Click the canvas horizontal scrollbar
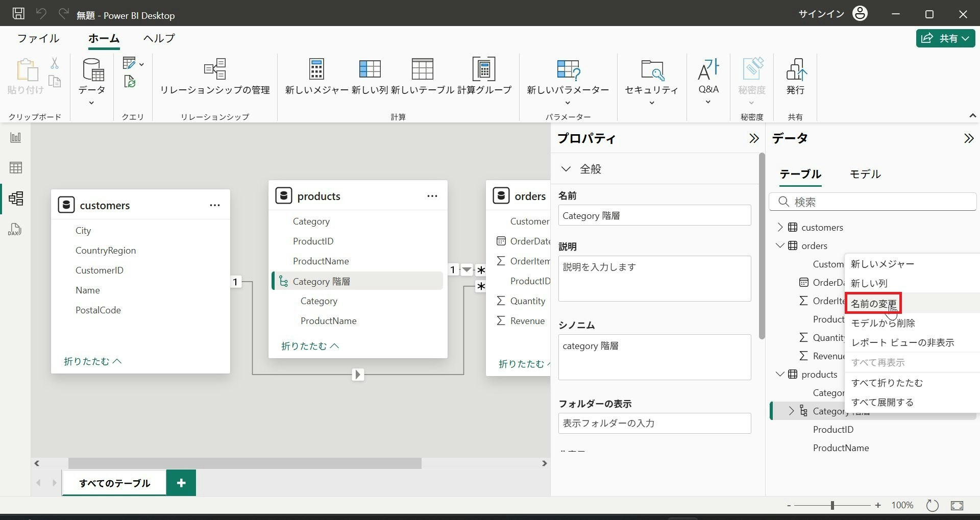Viewport: 980px width, 520px height. click(245, 463)
